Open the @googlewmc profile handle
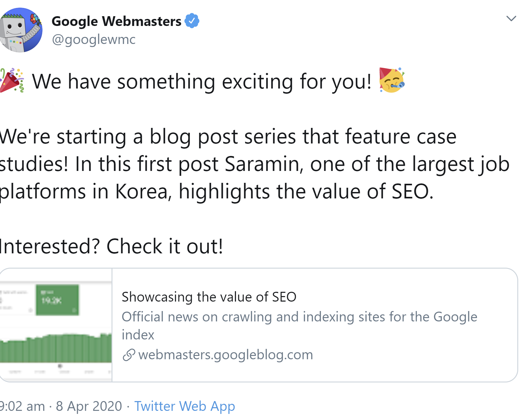Viewport: 528px width, 420px height. 94,39
